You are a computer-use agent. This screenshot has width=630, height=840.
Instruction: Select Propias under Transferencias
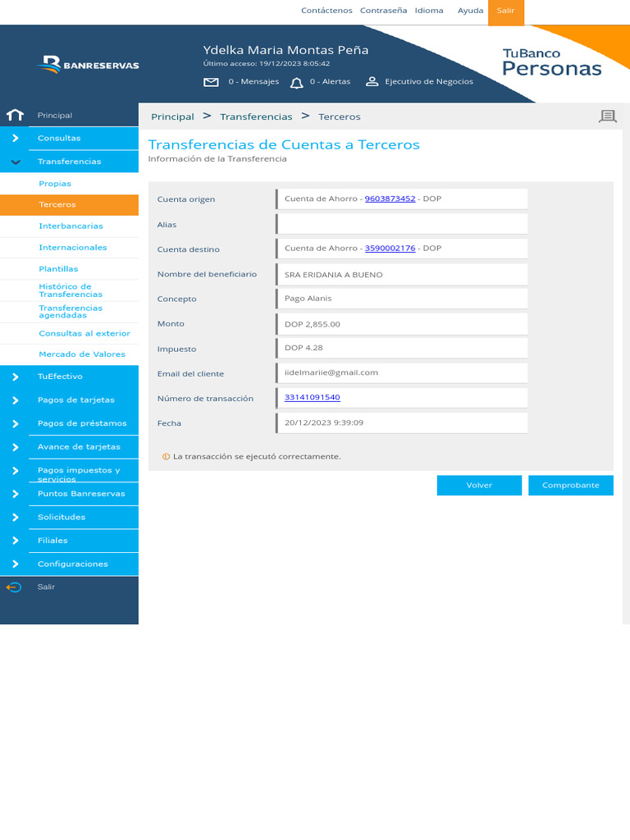(69, 183)
